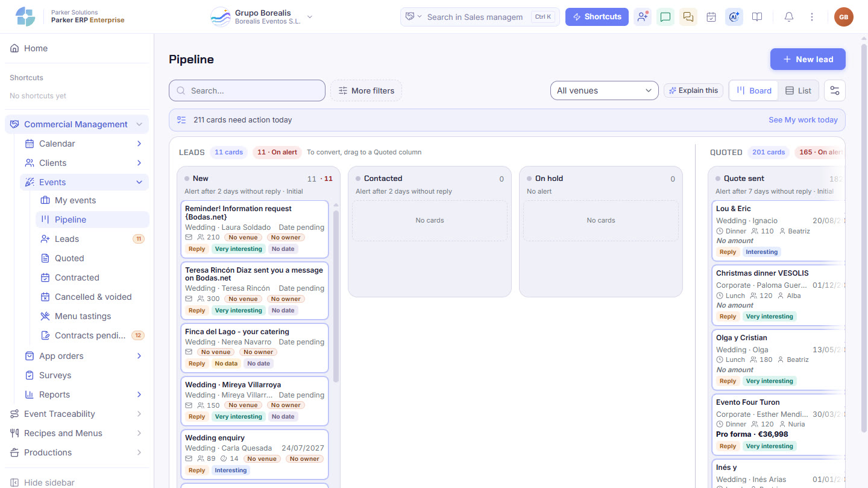This screenshot has height=488, width=868.
Task: Click the Explain this button
Action: tap(693, 90)
